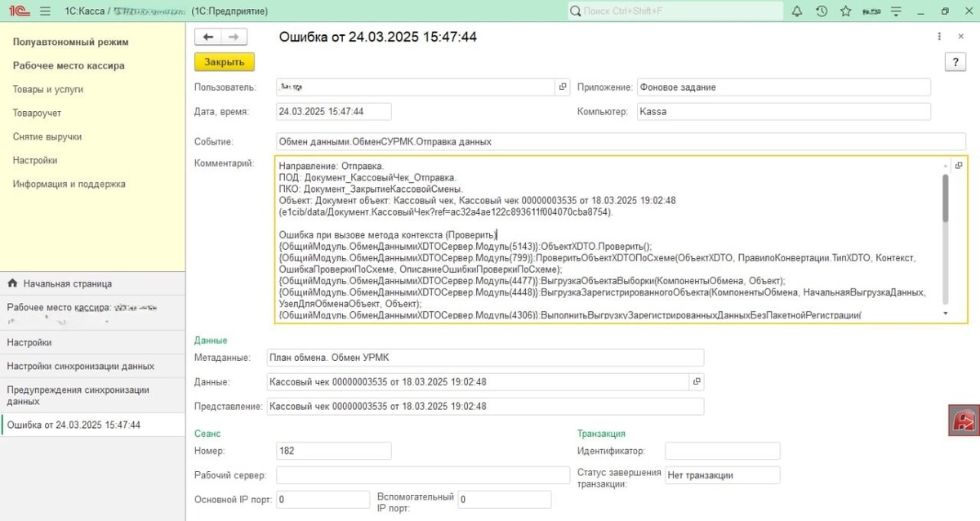Screen dimensions: 980x521
Task: Click comment line ПОД: Документ_КассовыйЧек_Отправка
Action: [x=367, y=177]
